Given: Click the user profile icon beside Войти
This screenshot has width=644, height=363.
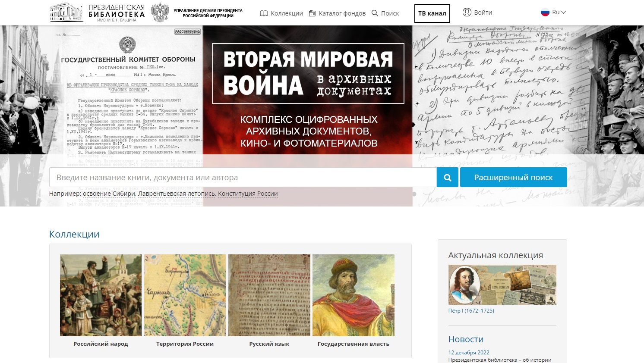Looking at the screenshot, I should [x=467, y=12].
